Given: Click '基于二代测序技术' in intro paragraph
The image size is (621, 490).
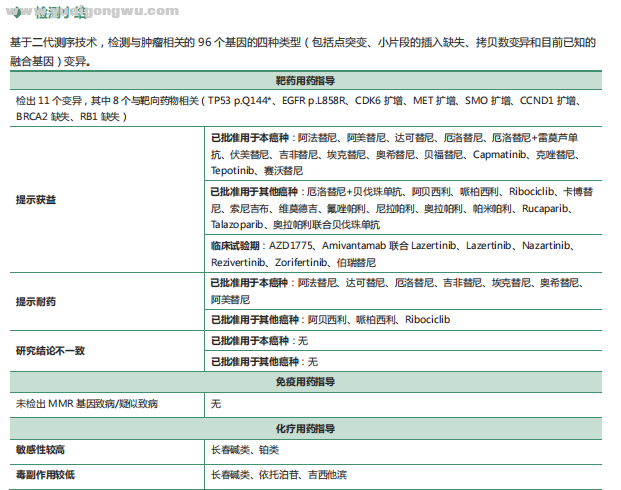Looking at the screenshot, I should [x=53, y=42].
